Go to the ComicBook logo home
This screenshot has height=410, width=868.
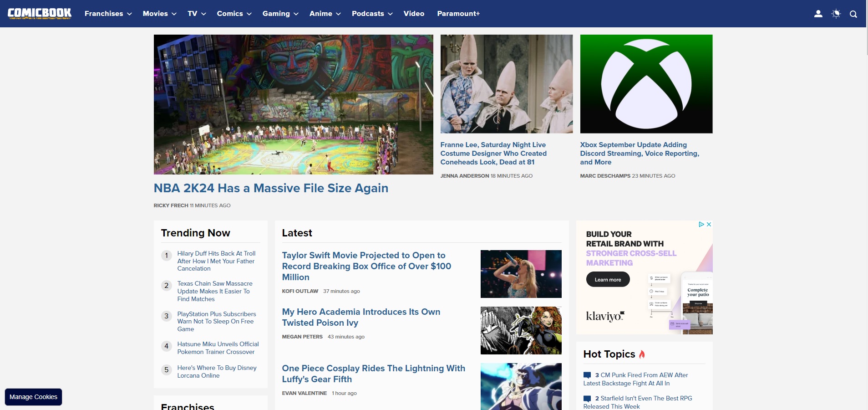[40, 13]
